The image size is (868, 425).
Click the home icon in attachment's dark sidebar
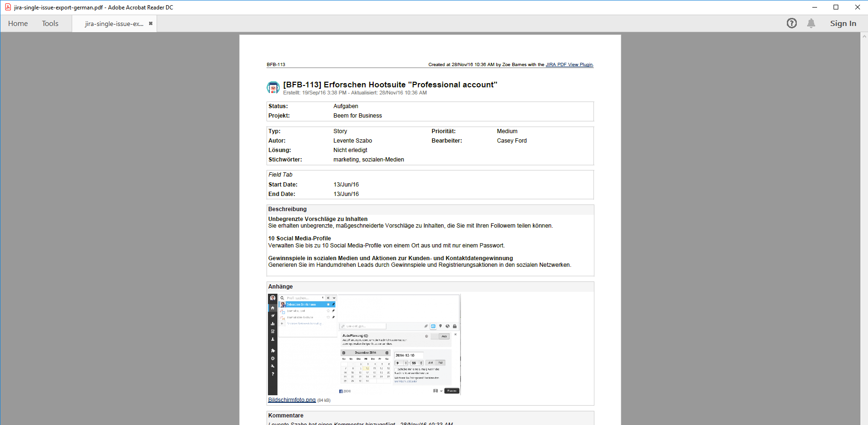point(273,308)
